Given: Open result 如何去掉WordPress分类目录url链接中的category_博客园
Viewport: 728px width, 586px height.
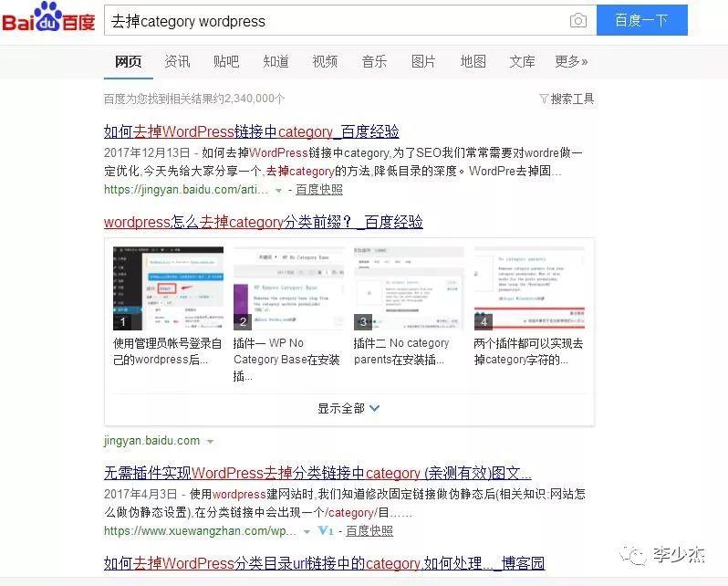Looking at the screenshot, I should click(324, 563).
